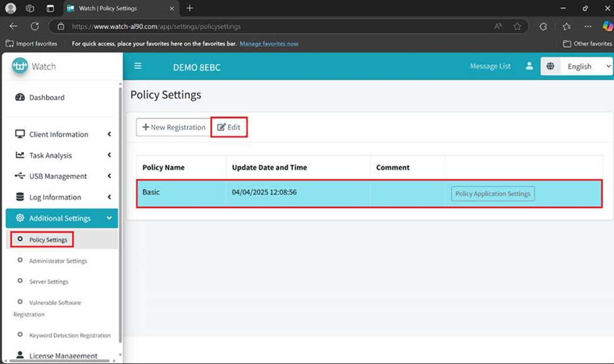Viewport: 614px width, 364px height.
Task: Add page to favorites with star icon
Action: click(x=517, y=26)
